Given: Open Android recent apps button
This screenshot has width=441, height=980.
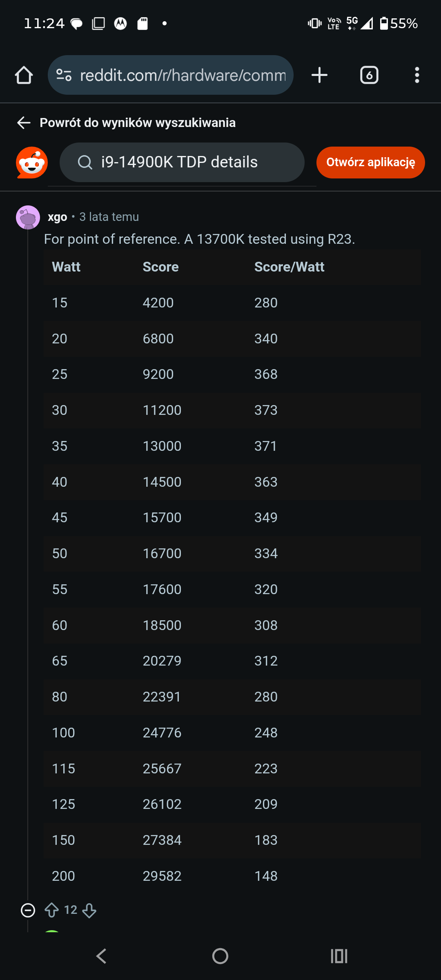Looking at the screenshot, I should pyautogui.click(x=339, y=956).
